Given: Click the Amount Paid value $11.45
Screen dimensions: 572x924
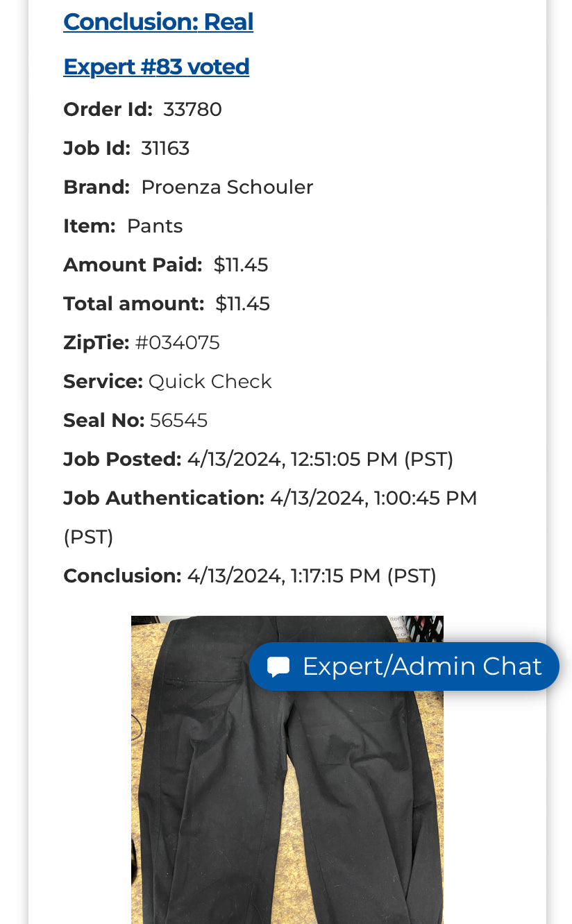Looking at the screenshot, I should pos(241,265).
